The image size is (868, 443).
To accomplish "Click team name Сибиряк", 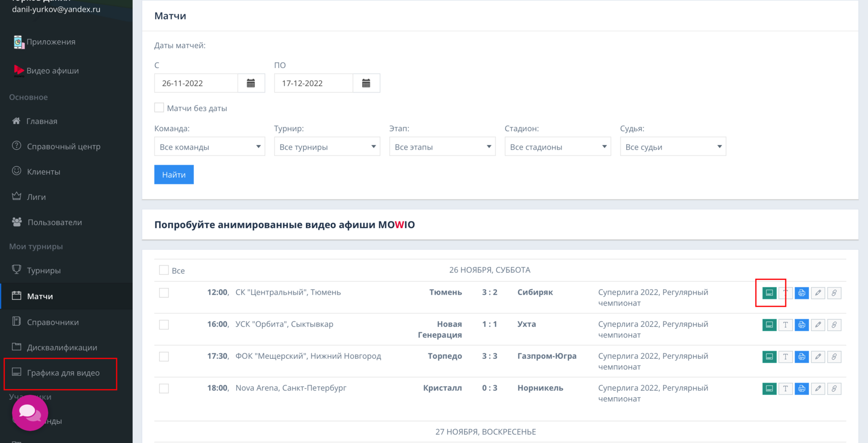I will [535, 292].
